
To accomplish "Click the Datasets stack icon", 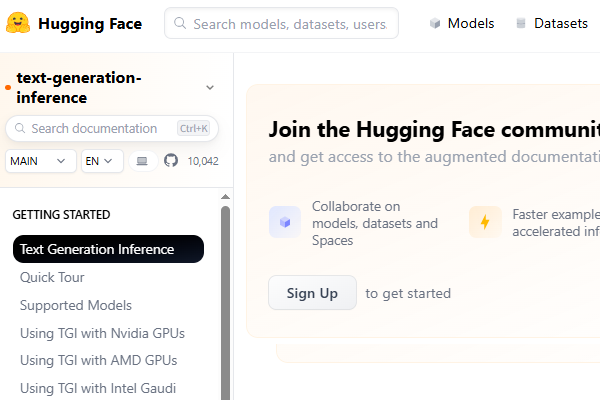I will tap(520, 23).
